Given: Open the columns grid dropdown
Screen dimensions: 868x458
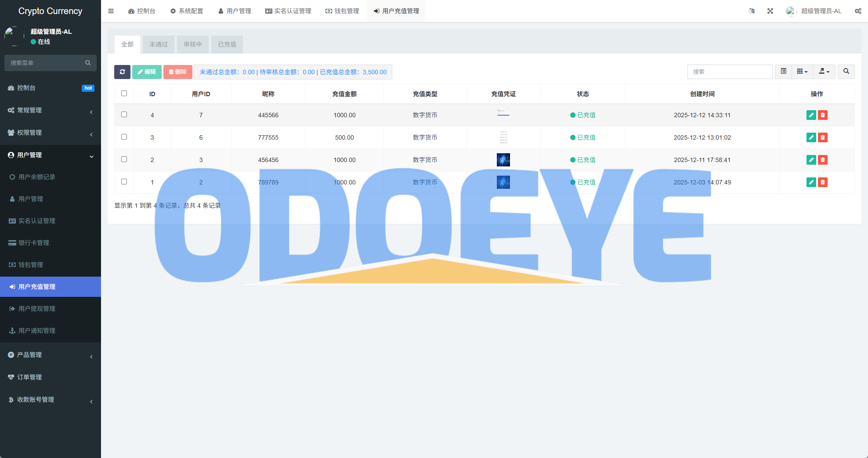Looking at the screenshot, I should (802, 72).
